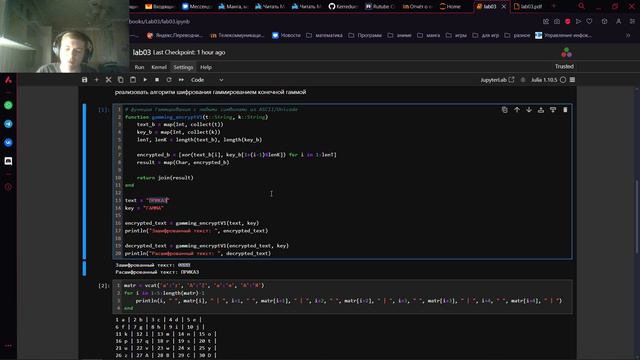Image resolution: width=640 pixels, height=360 pixels.
Task: Click the collapse bar left of cell 1 output
Action: (x=84, y=269)
